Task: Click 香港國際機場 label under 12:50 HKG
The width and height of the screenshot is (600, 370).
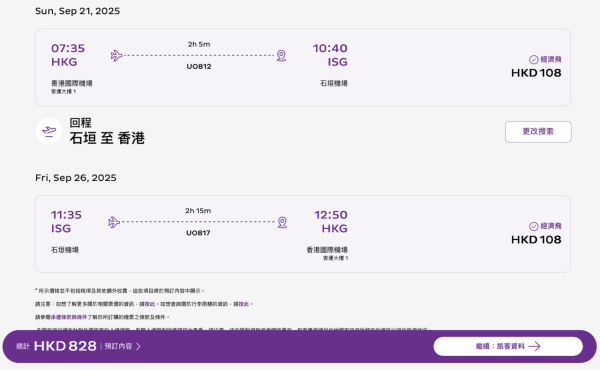Action: (x=327, y=250)
